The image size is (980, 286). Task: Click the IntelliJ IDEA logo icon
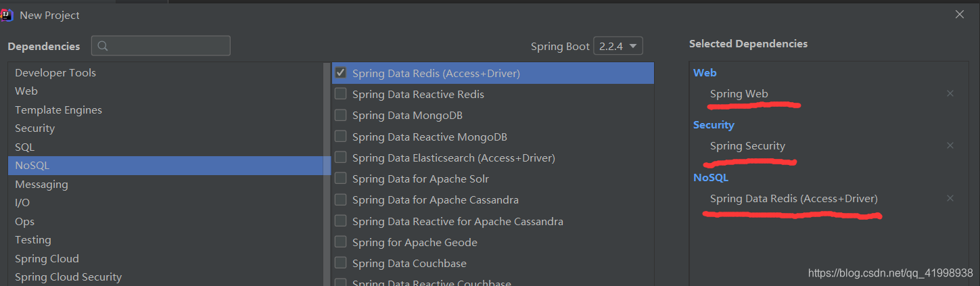7,15
